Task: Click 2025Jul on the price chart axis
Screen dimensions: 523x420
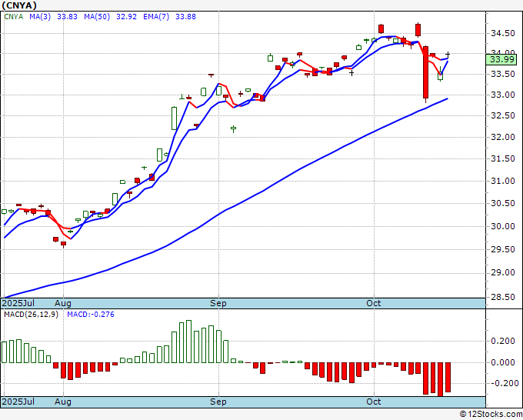Action: (18, 303)
